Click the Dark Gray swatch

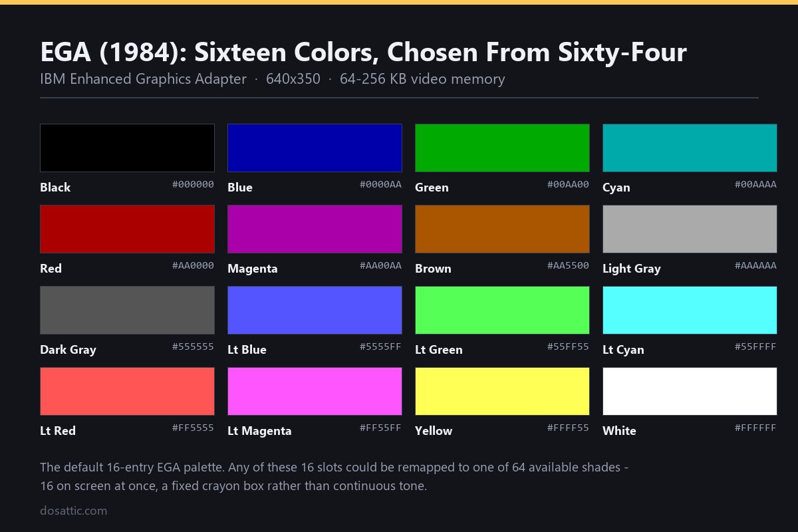pyautogui.click(x=127, y=310)
